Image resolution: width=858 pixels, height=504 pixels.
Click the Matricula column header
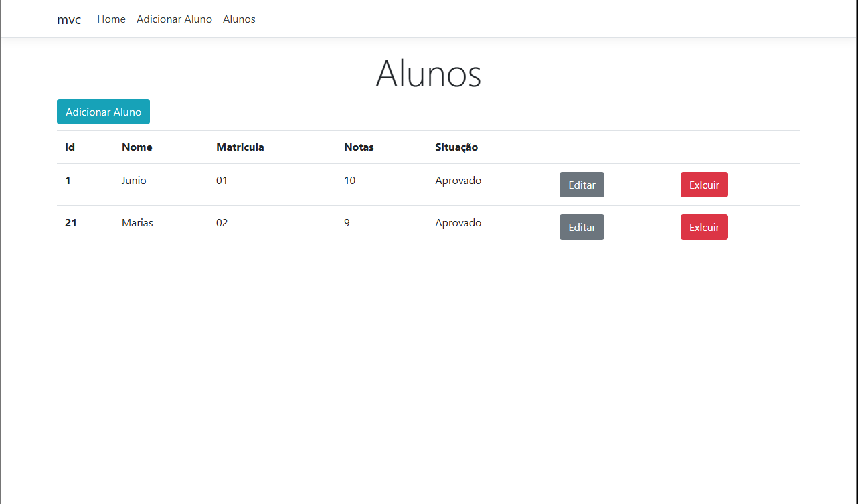coord(240,147)
